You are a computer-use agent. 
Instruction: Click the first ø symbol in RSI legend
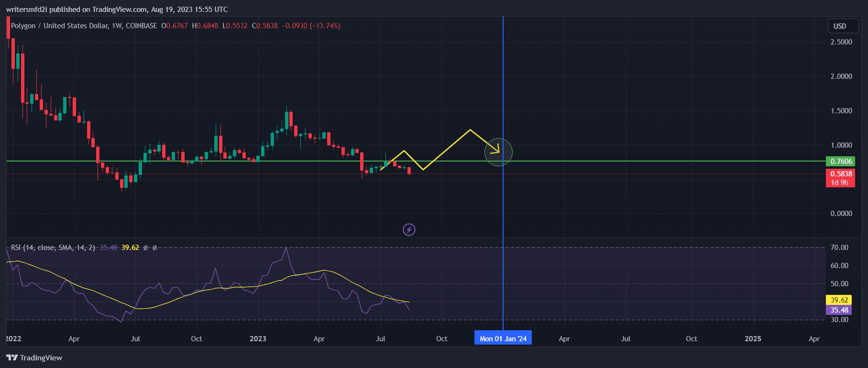click(x=146, y=248)
